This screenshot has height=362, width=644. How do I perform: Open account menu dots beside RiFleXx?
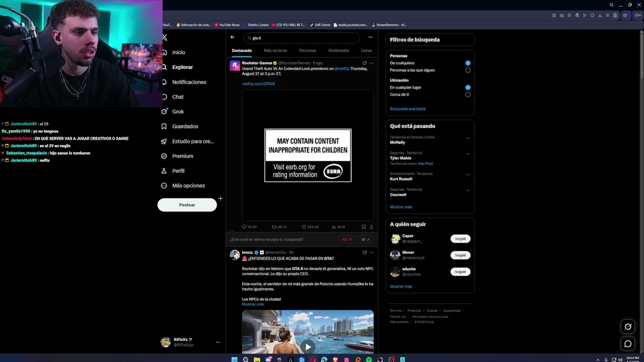(x=218, y=342)
